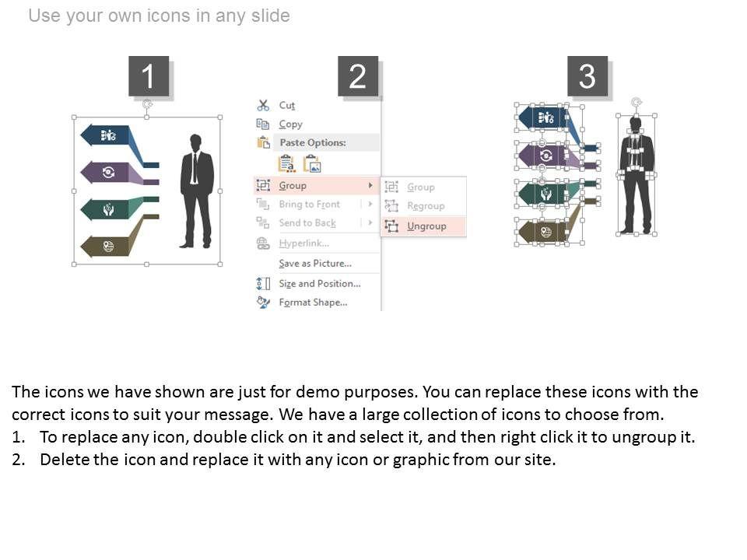Choose Save as Picture menu entry

click(x=315, y=264)
